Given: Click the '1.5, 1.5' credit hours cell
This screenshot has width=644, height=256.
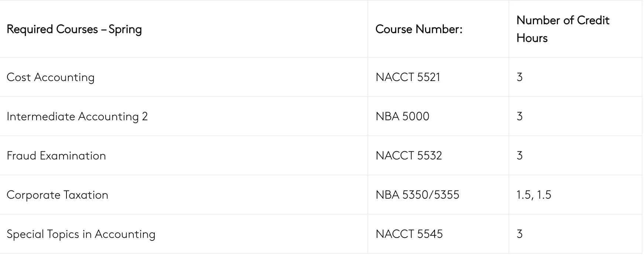Looking at the screenshot, I should (534, 195).
